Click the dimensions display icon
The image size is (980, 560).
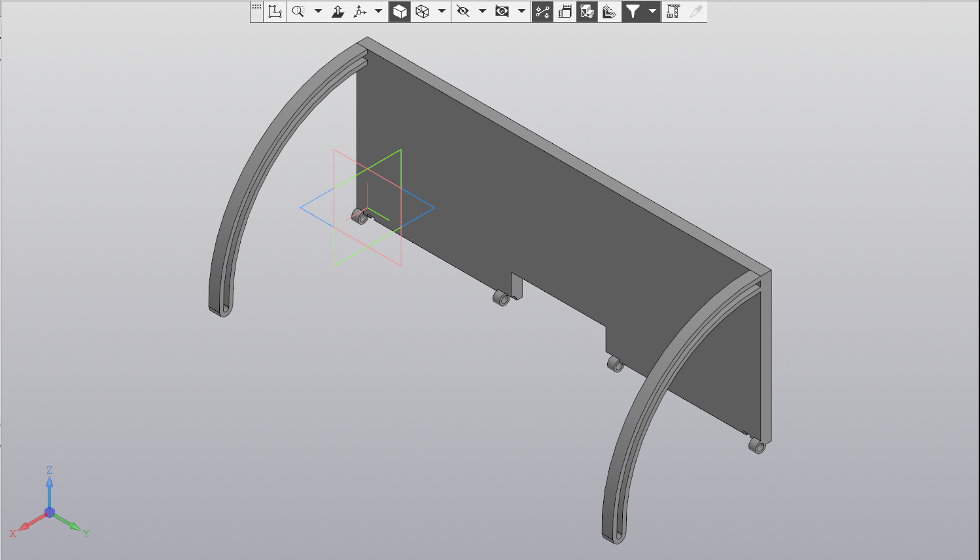(x=565, y=12)
